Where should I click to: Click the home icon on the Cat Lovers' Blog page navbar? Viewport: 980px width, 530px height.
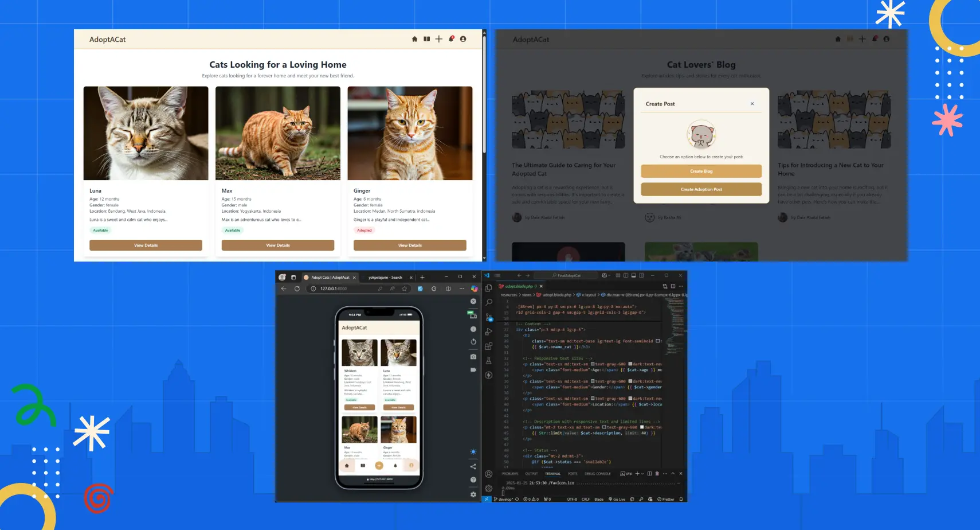(838, 39)
